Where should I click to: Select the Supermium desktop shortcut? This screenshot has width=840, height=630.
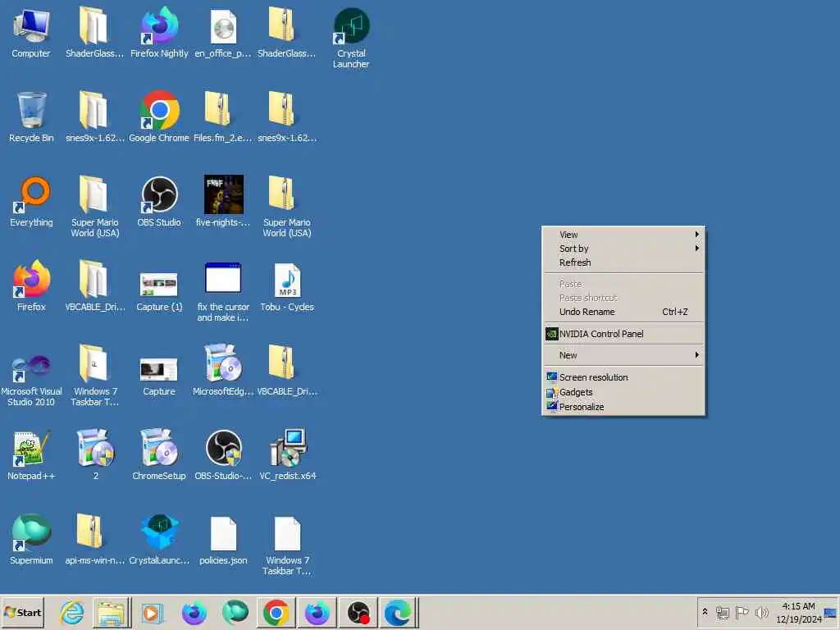tap(31, 540)
